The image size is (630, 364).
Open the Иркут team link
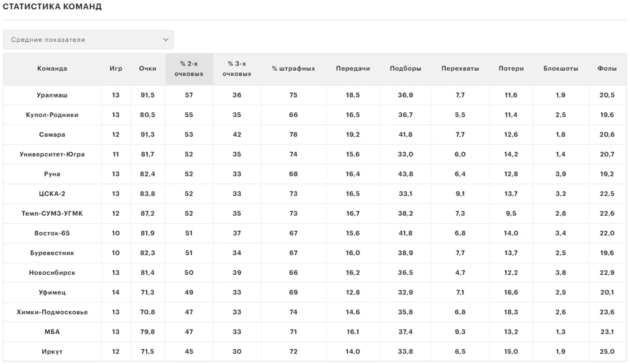(52, 352)
